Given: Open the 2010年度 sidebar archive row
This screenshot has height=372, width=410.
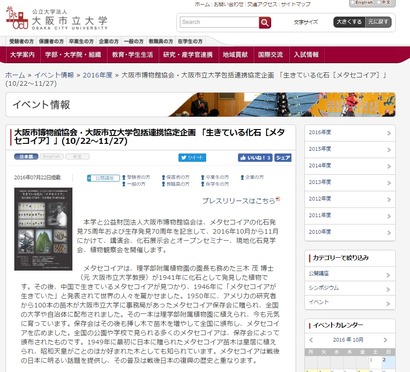Looking at the screenshot, I should click(x=350, y=232).
